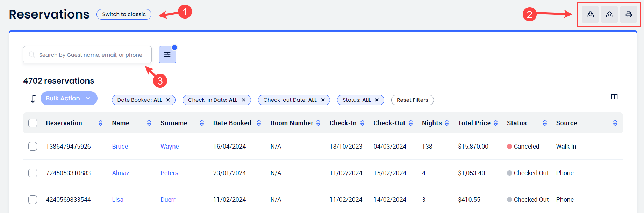Select reservation 1386479475926 checkbox
The image size is (644, 213).
(33, 146)
